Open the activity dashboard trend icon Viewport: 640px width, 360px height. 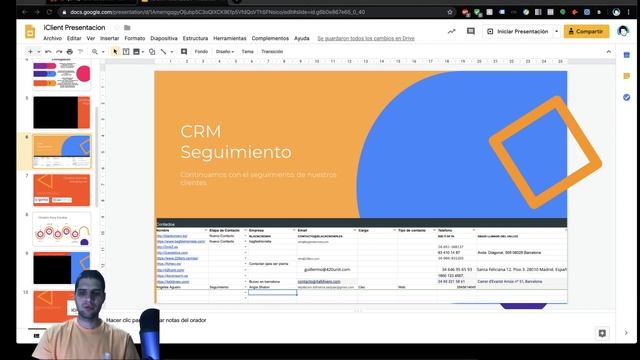451,31
